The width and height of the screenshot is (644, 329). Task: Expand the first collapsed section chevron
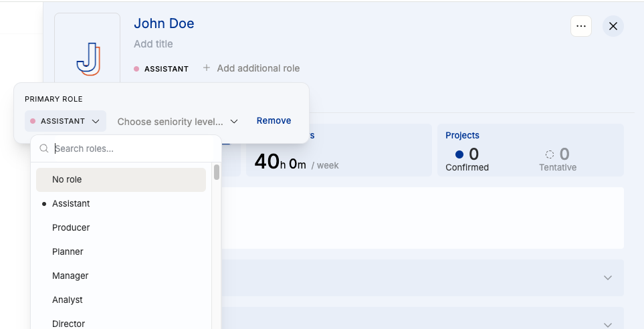[607, 278]
